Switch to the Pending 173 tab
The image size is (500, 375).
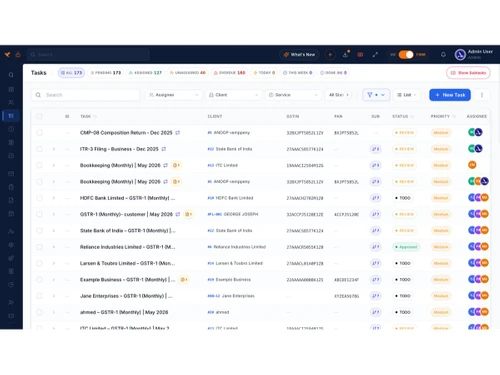[106, 73]
